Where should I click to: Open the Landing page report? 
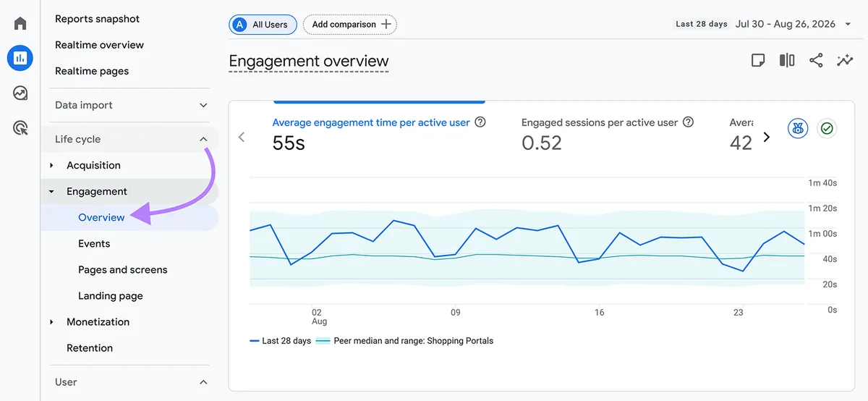(111, 295)
